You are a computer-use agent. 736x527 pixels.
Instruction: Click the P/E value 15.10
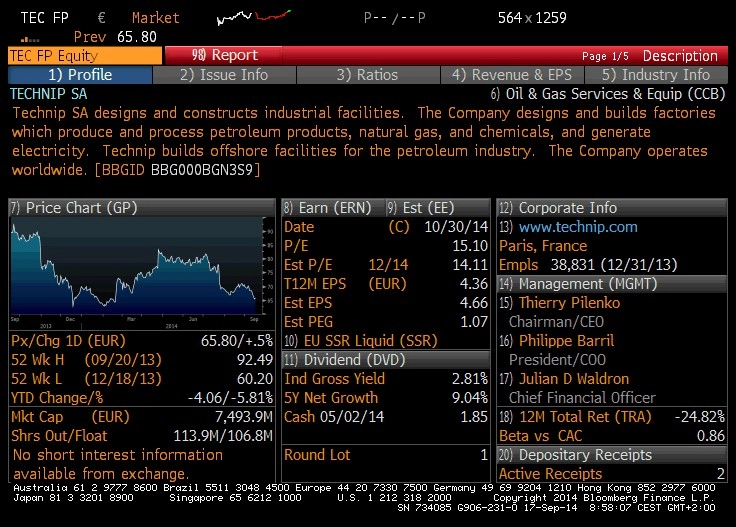click(470, 246)
